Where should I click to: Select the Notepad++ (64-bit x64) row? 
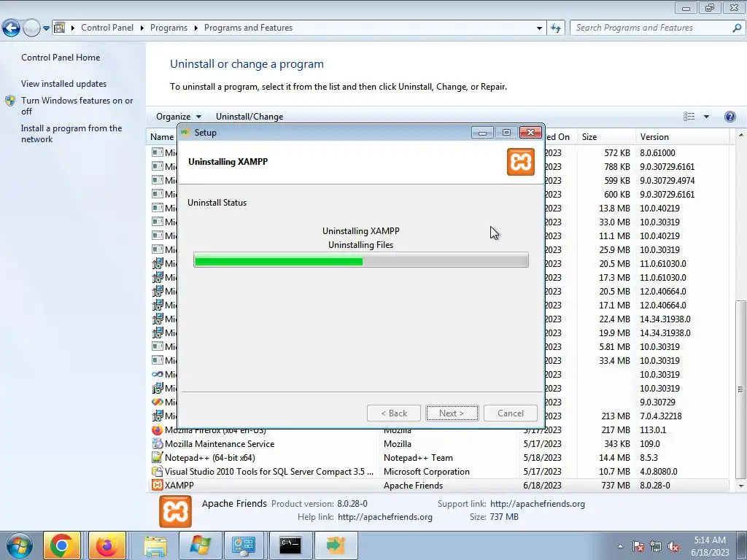pos(437,458)
